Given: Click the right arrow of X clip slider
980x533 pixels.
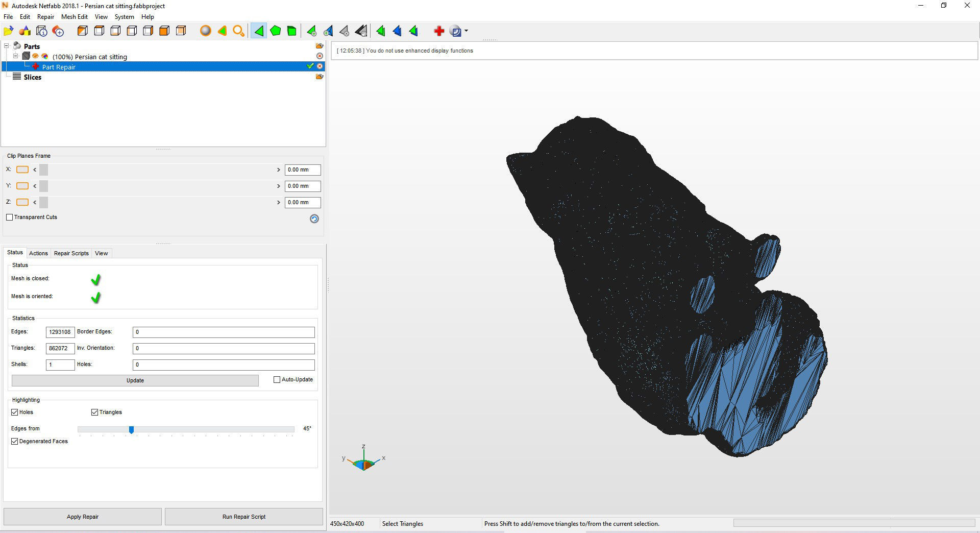Looking at the screenshot, I should tap(279, 169).
